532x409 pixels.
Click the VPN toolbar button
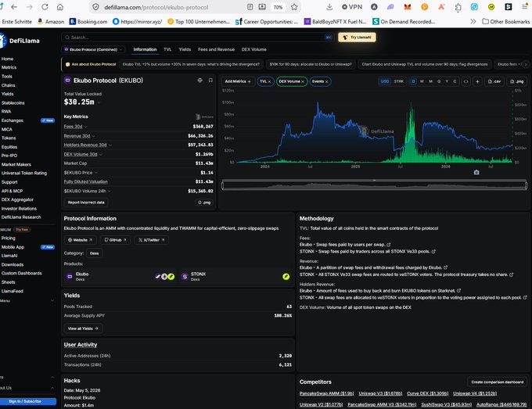point(352,7)
